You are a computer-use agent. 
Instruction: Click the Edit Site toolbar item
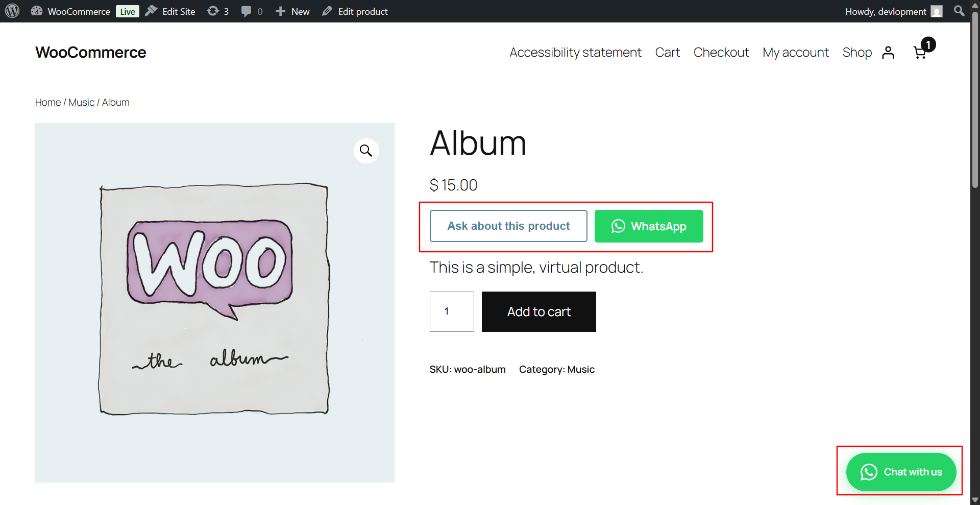170,11
